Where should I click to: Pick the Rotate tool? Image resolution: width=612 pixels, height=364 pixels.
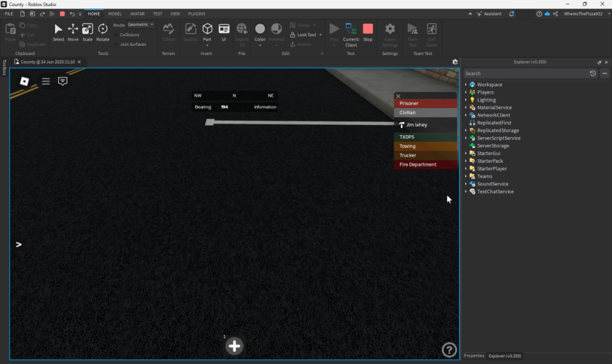(103, 32)
